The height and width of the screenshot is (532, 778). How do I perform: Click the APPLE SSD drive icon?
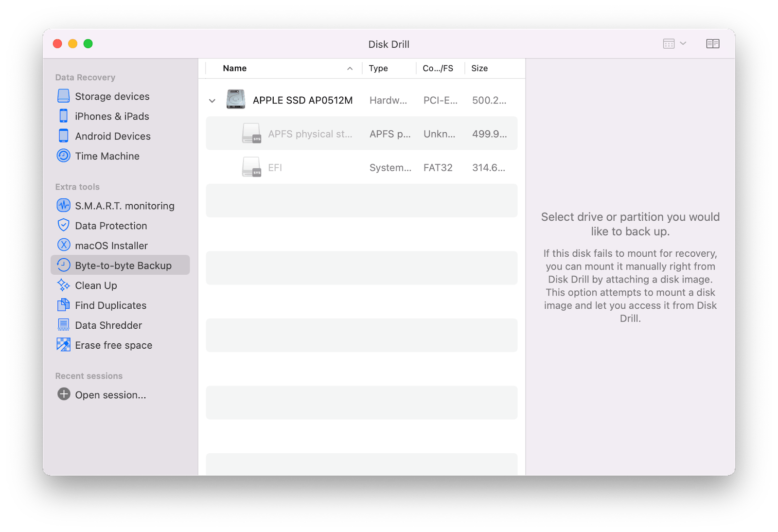pyautogui.click(x=235, y=100)
